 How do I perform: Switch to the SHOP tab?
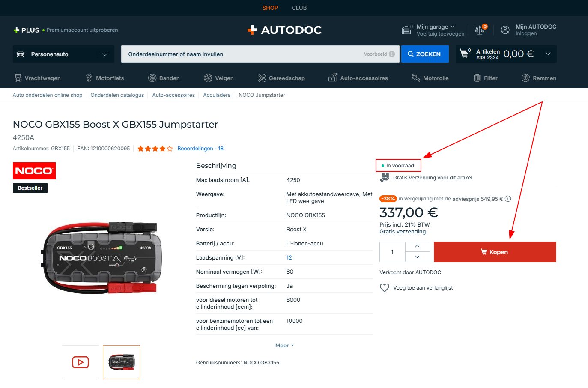click(x=270, y=8)
